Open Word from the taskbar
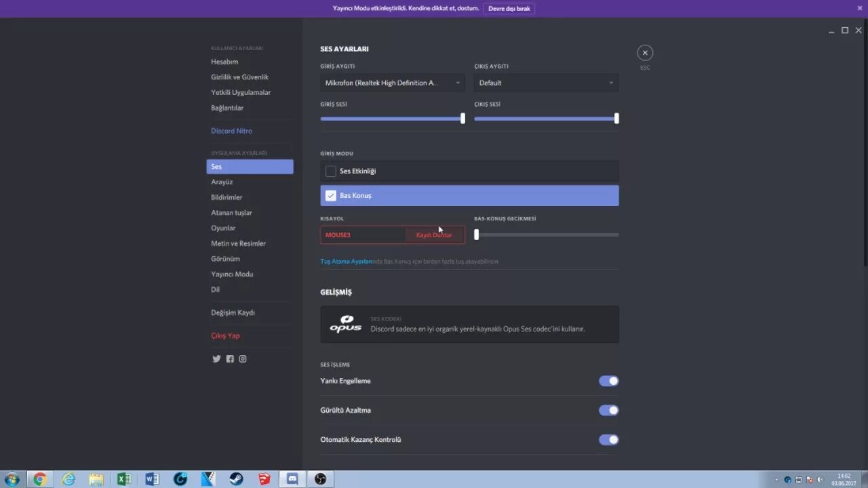The image size is (868, 488). click(x=152, y=479)
